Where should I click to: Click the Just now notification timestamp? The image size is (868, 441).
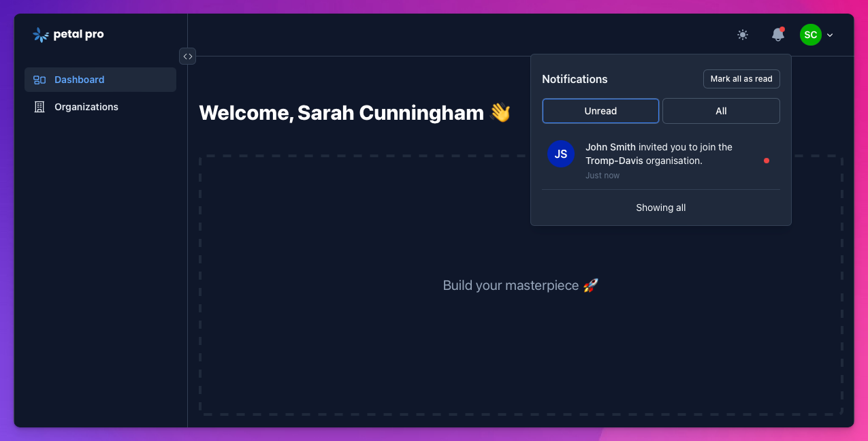click(602, 176)
